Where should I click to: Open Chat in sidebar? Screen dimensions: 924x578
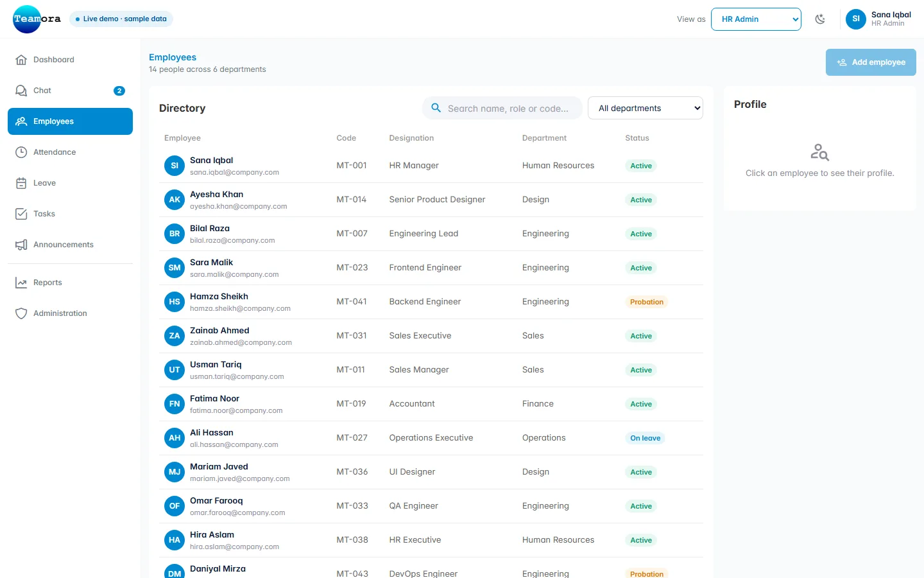pos(70,91)
